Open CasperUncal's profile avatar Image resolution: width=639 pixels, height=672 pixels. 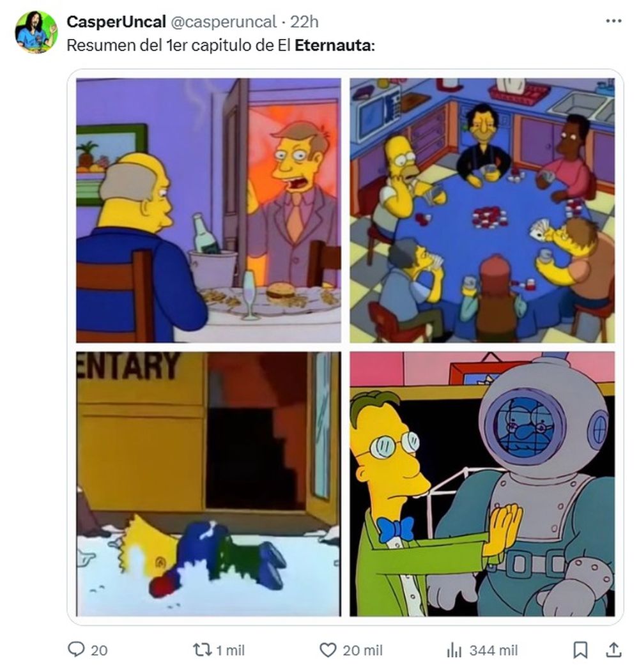pos(36,33)
